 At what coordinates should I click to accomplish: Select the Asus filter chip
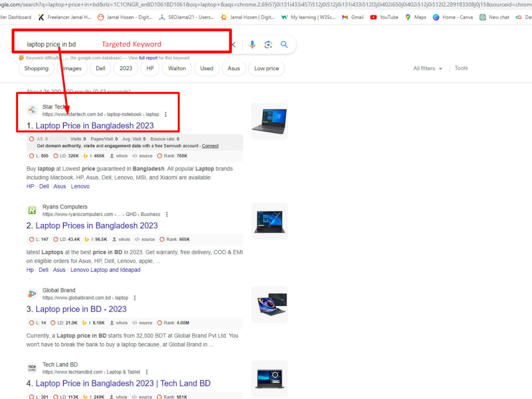pyautogui.click(x=234, y=69)
